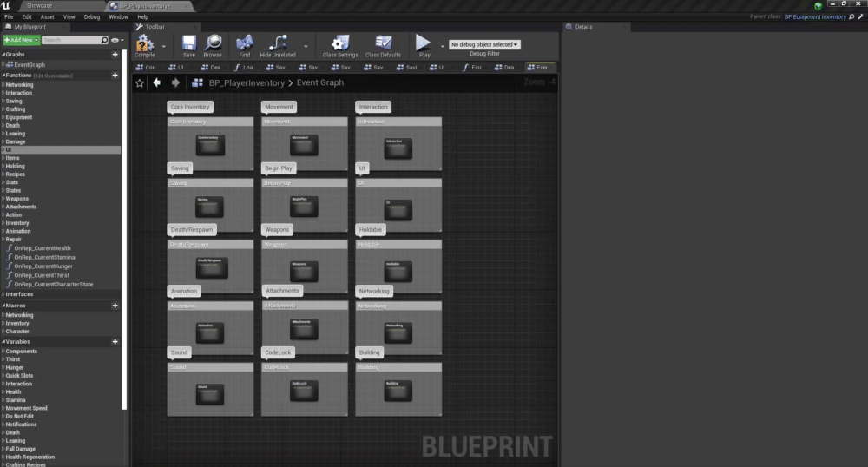Switch to the Showcase tab
The image size is (868, 467).
[39, 5]
